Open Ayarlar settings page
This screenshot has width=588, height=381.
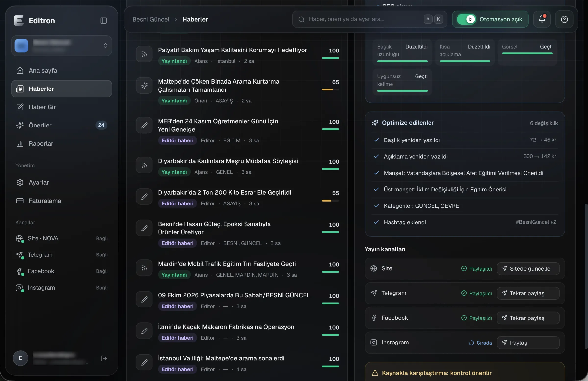(61, 182)
